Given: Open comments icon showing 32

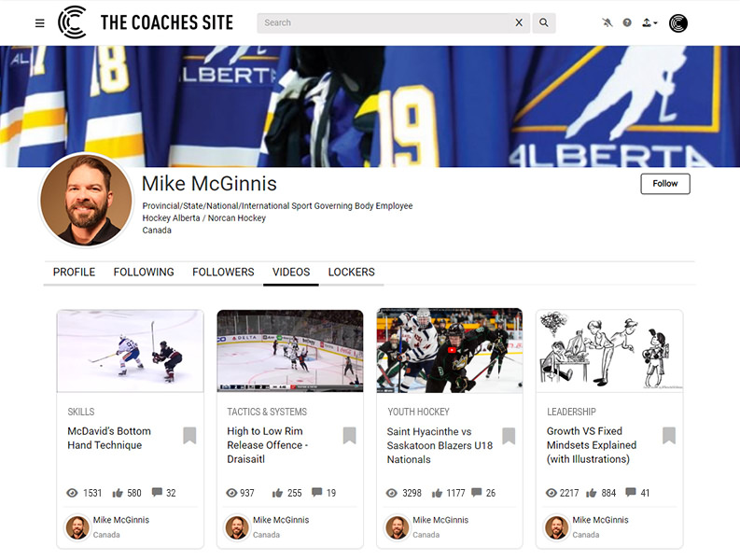Looking at the screenshot, I should point(157,493).
